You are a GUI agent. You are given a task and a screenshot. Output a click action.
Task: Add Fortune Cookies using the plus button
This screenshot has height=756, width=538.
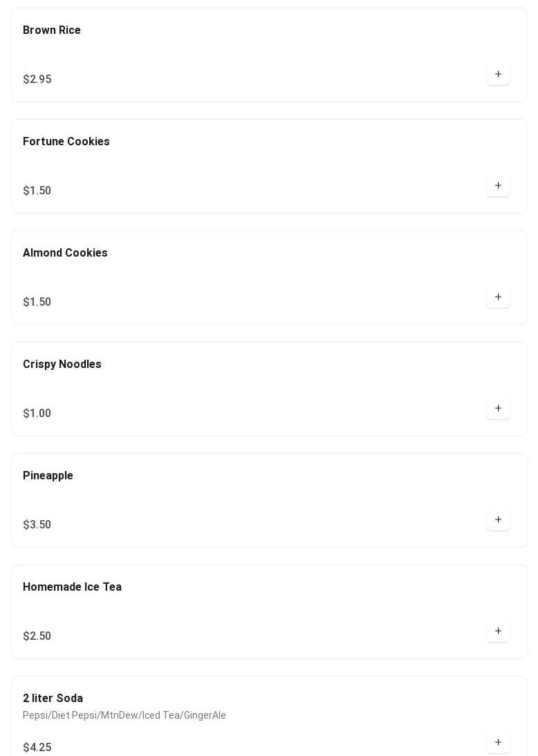[498, 185]
